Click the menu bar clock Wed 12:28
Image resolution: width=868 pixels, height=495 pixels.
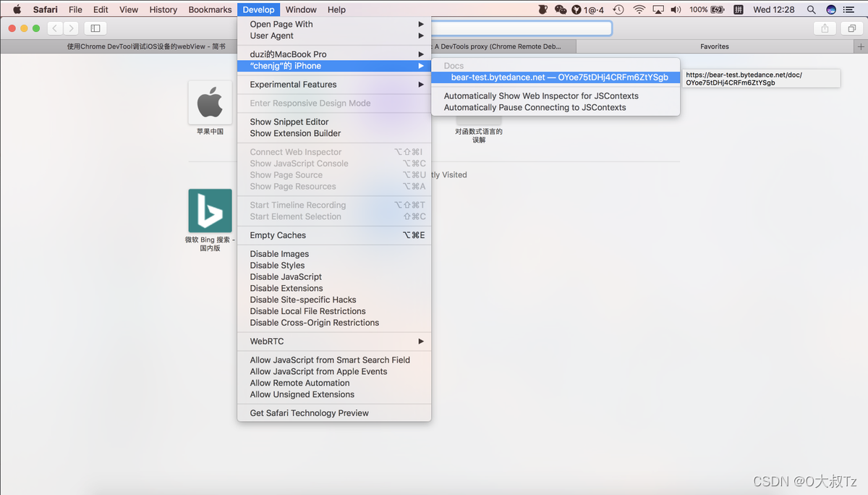tap(773, 9)
